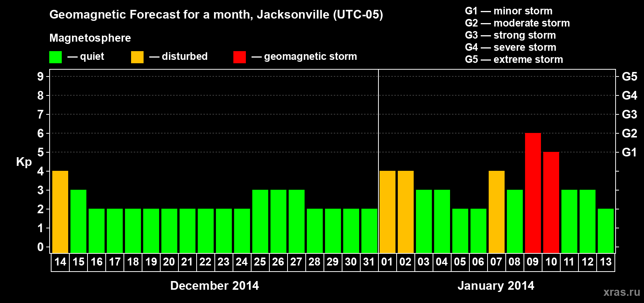Click the date cell labeled 23
Viewport: 644px width, 303px height.
coord(224,262)
